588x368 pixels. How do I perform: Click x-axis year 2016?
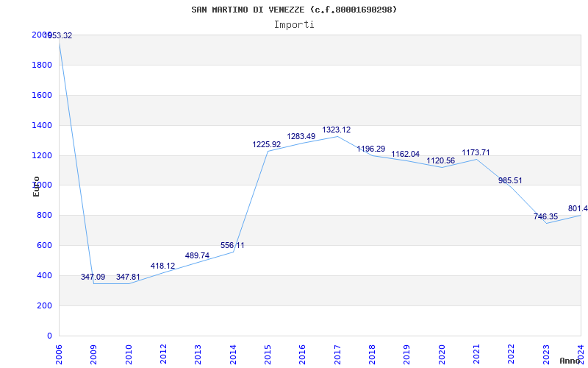click(302, 354)
